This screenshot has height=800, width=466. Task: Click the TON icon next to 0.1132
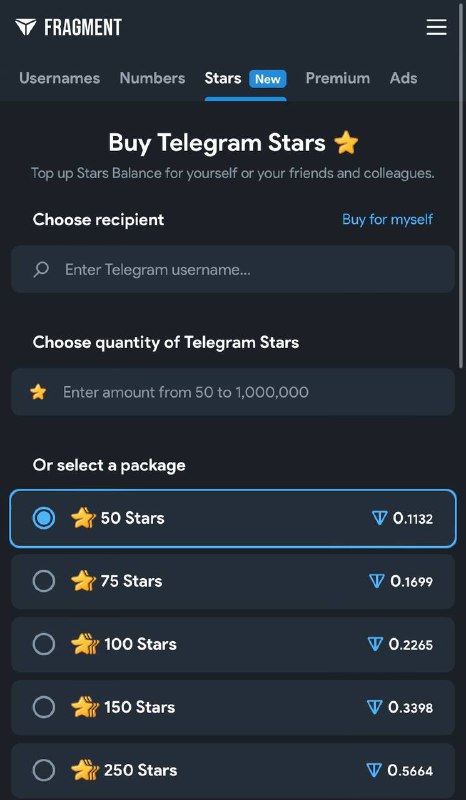[379, 519]
